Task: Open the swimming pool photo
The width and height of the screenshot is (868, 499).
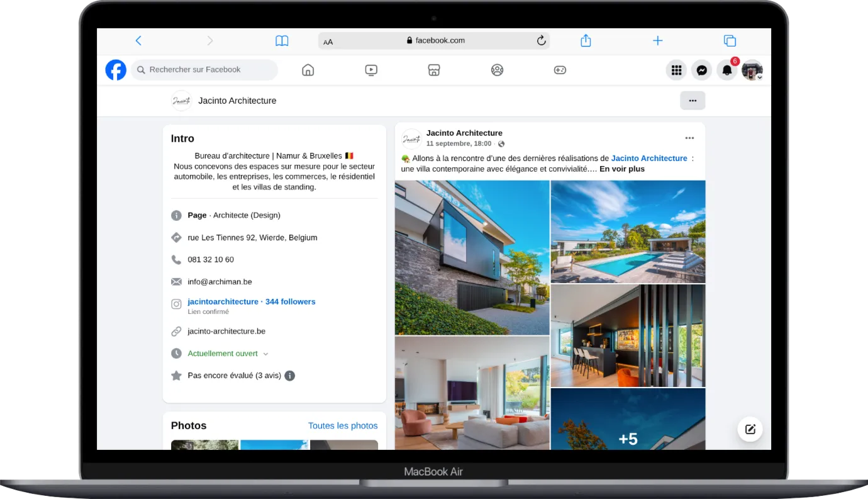Action: tap(628, 232)
